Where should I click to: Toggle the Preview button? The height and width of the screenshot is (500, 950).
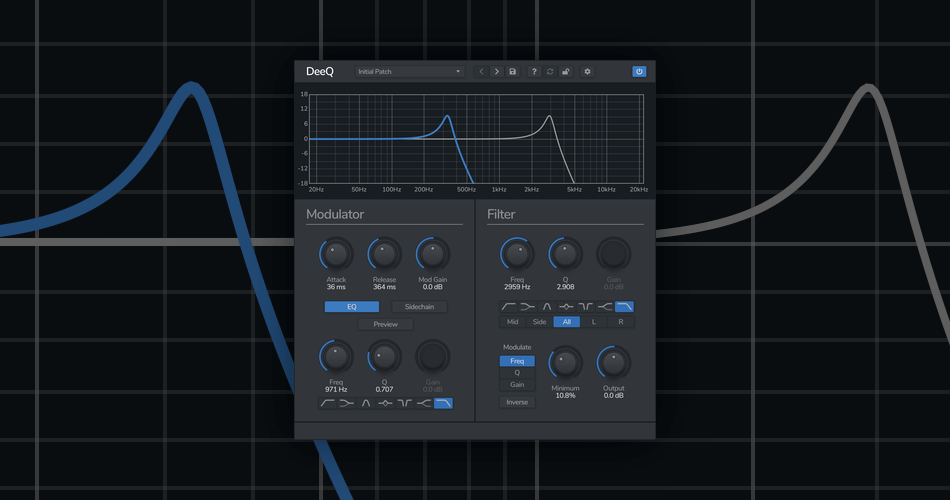pyautogui.click(x=385, y=324)
